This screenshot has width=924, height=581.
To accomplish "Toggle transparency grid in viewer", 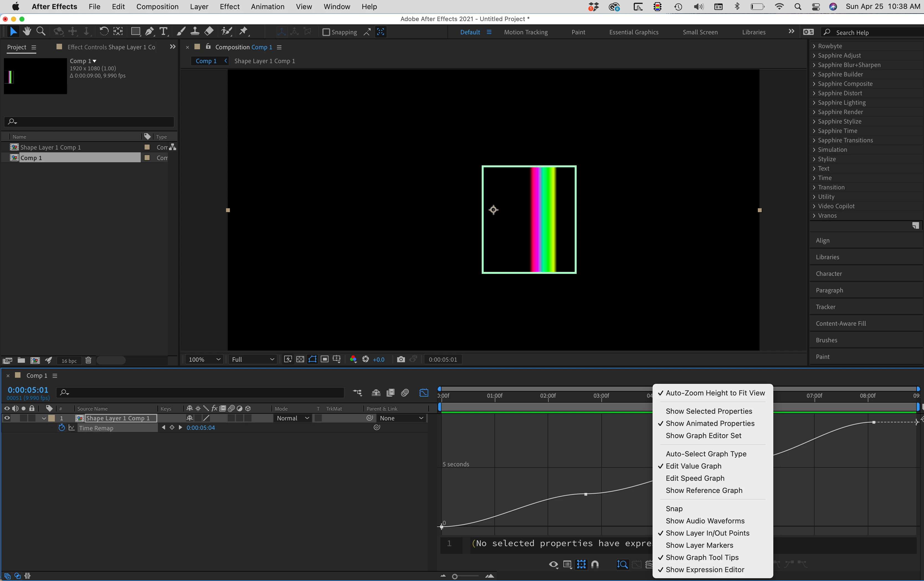I will coord(300,359).
